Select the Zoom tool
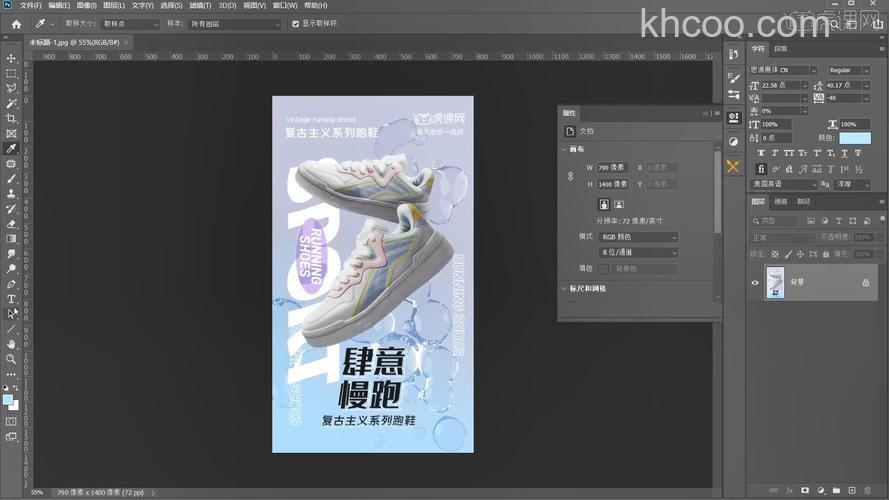Image resolution: width=889 pixels, height=500 pixels. (11, 359)
